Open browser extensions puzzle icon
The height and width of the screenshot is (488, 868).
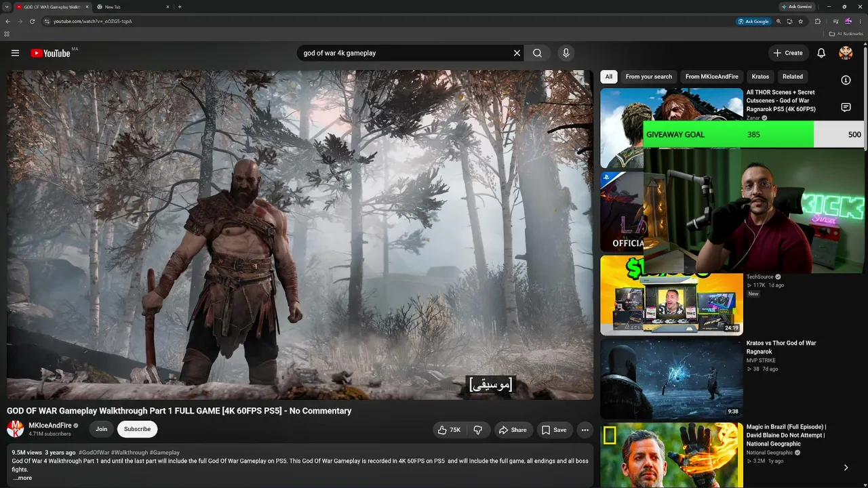point(818,21)
